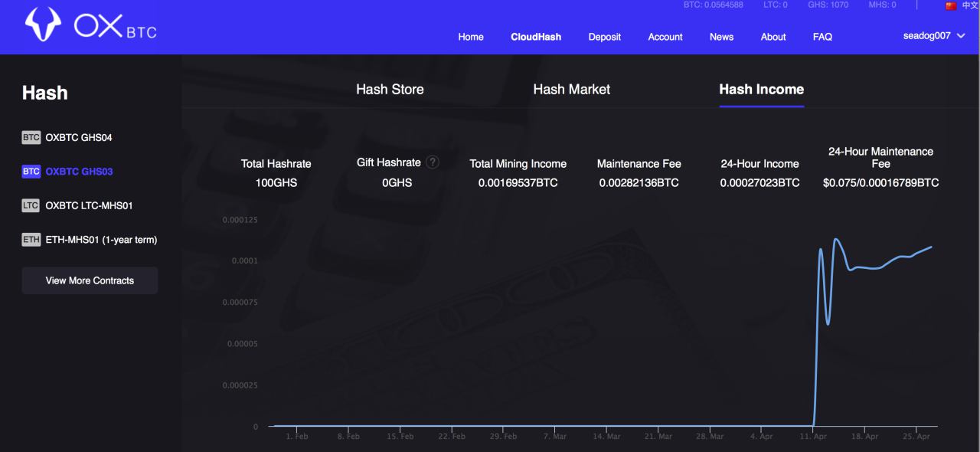Select the Hash Income tab
The height and width of the screenshot is (452, 980).
coord(762,90)
